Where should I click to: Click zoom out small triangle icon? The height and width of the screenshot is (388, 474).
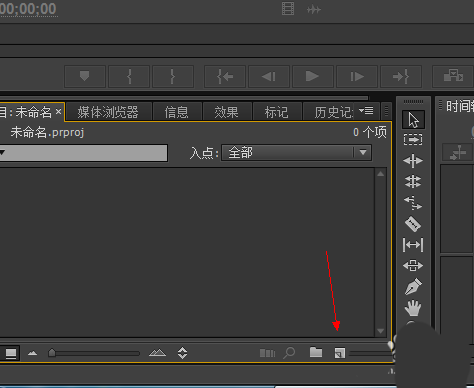(x=32, y=353)
